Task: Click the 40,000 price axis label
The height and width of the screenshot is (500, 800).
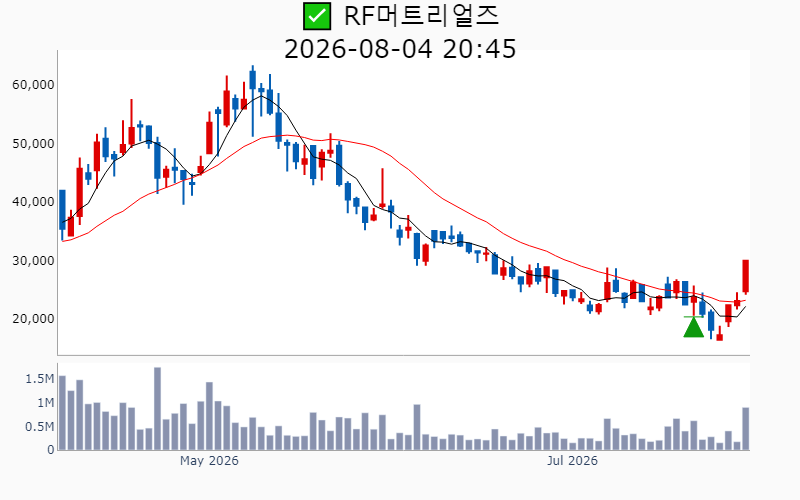Action: [33, 202]
